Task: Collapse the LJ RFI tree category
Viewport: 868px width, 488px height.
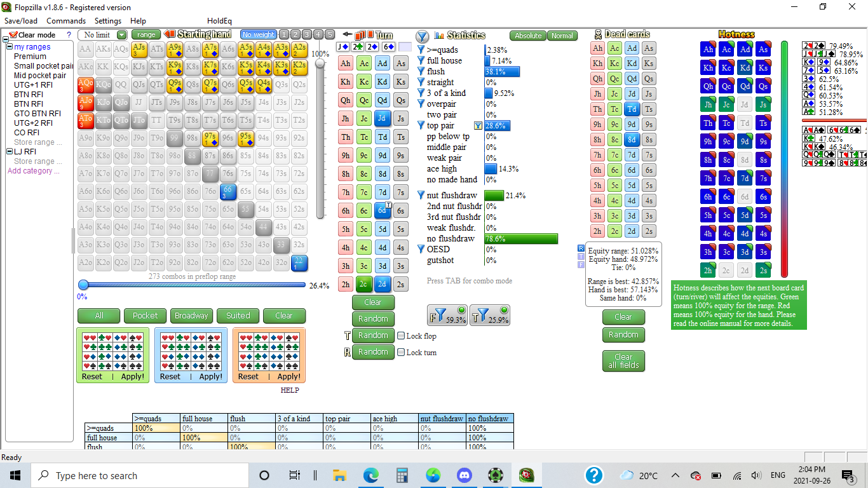Action: click(10, 152)
